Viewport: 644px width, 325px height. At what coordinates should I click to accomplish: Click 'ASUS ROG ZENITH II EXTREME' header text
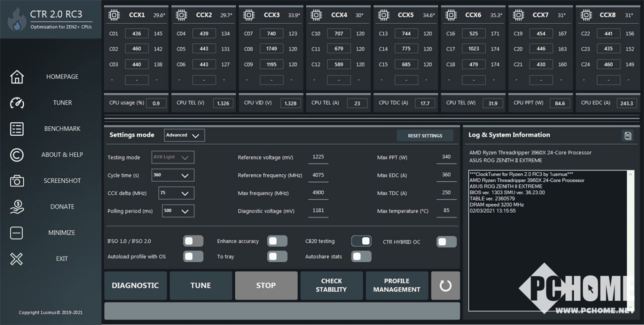[505, 160]
